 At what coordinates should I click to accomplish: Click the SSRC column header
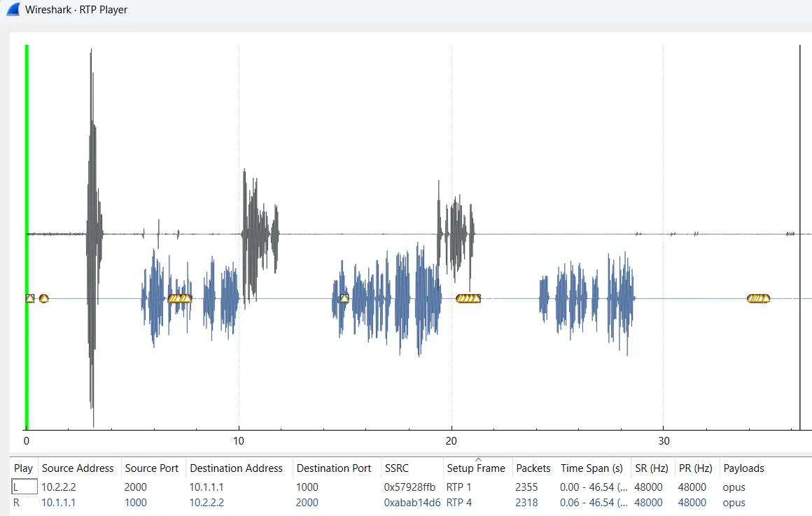[x=396, y=468]
